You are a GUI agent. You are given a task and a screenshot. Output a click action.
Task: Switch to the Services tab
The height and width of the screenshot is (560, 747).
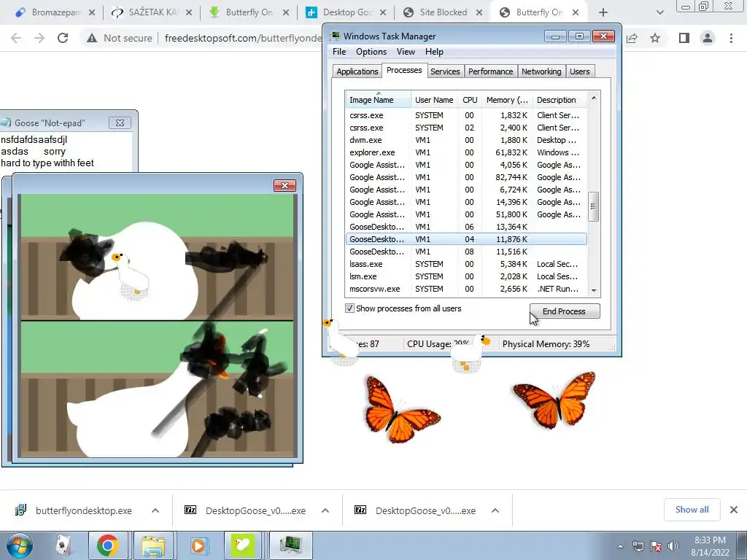[445, 71]
